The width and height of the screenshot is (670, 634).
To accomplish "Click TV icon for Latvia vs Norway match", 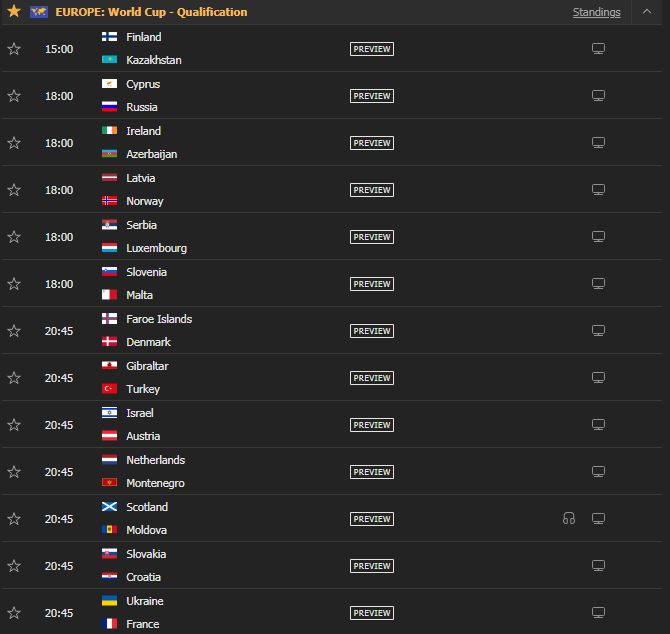I will pyautogui.click(x=598, y=190).
